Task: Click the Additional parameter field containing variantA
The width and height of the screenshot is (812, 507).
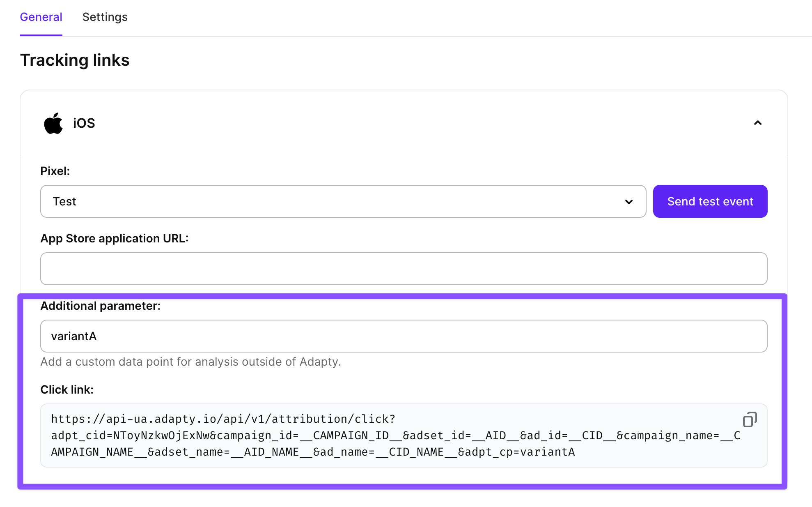Action: click(x=404, y=336)
